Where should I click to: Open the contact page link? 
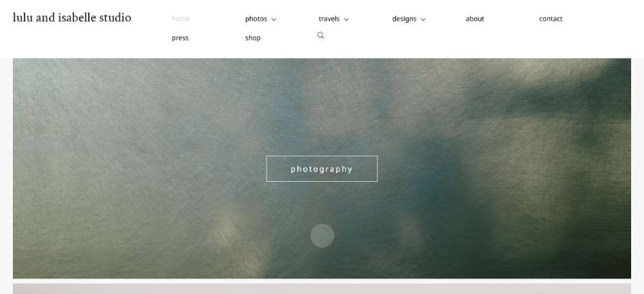[x=551, y=19]
